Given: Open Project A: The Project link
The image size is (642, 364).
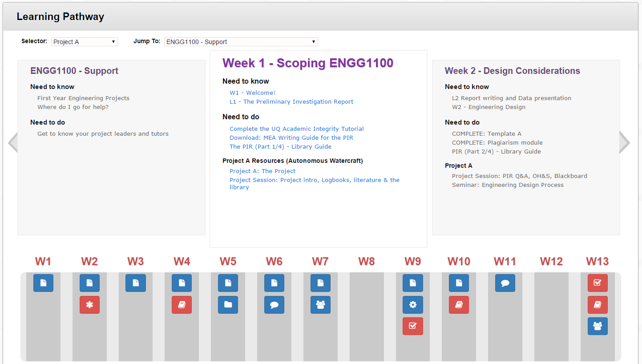Looking at the screenshot, I should 262,171.
